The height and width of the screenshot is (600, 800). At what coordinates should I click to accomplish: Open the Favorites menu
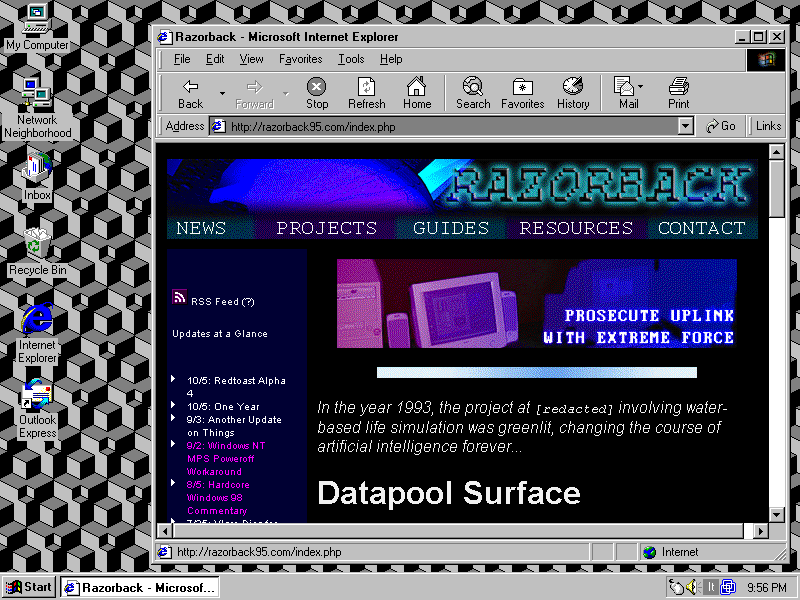pos(301,59)
